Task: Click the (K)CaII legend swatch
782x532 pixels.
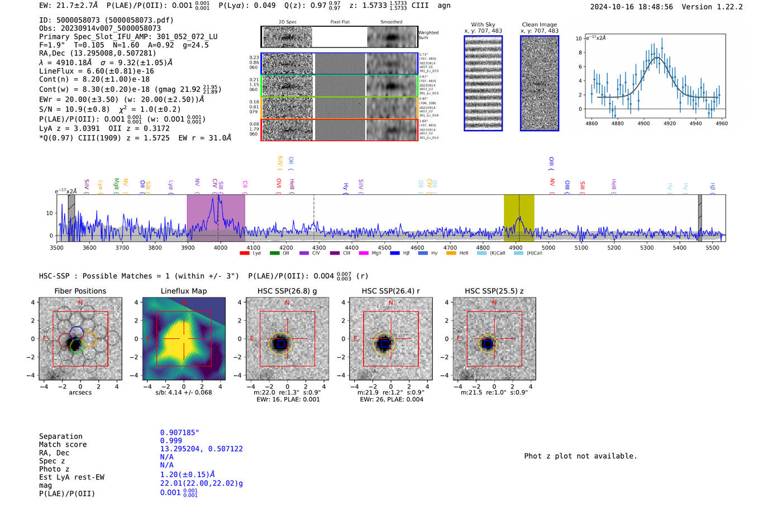Action: 481,253
